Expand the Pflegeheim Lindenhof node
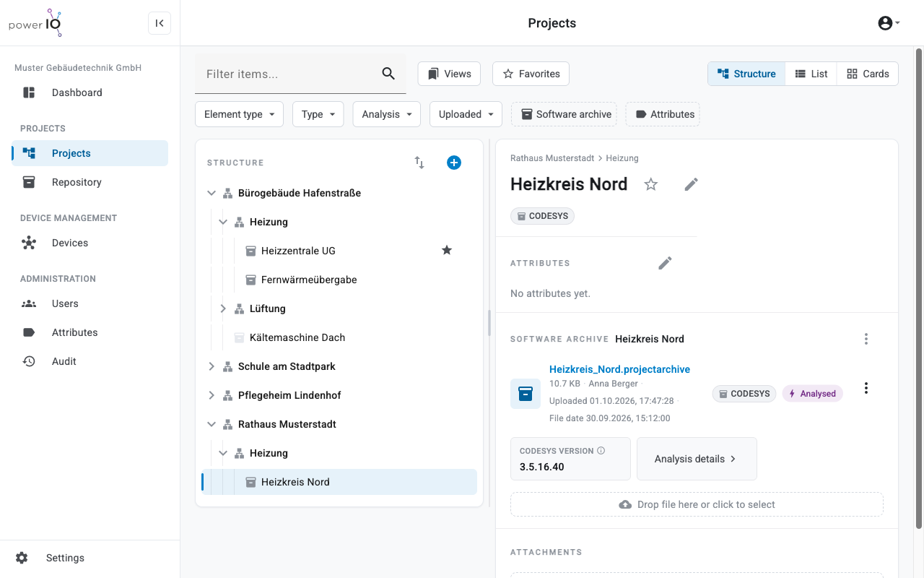Image resolution: width=924 pixels, height=578 pixels. pos(212,395)
